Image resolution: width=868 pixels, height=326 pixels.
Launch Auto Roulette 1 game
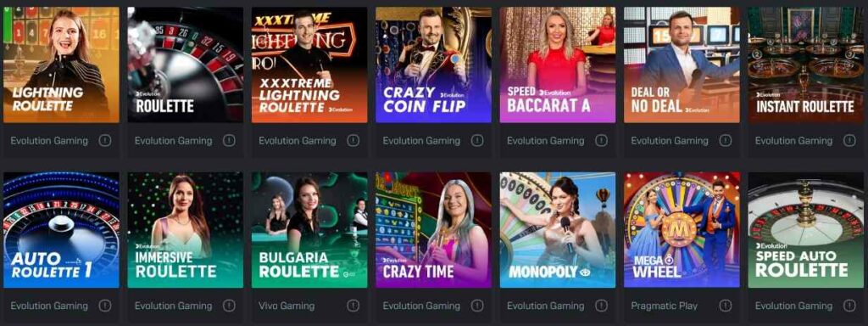(x=61, y=229)
